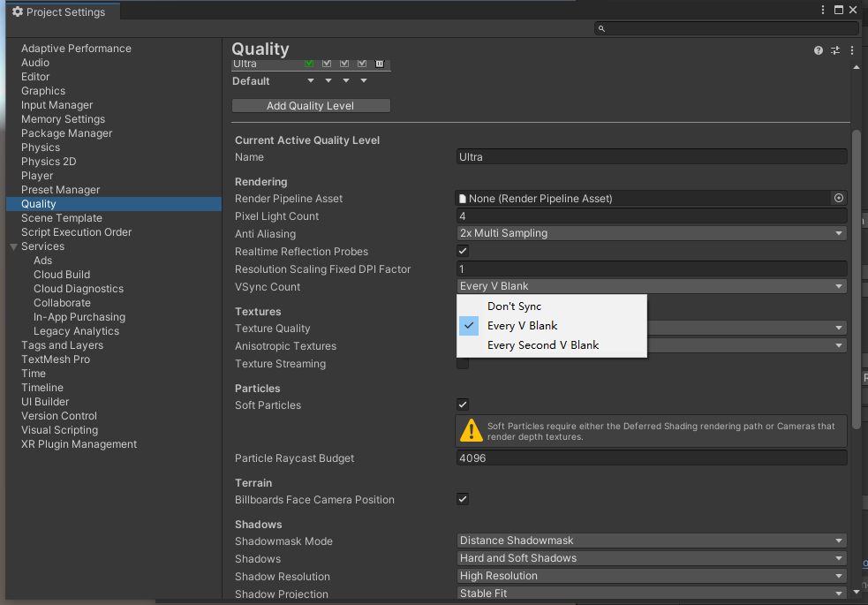Viewport: 868px width, 605px height.
Task: Open Input Manager settings
Action: 57,104
